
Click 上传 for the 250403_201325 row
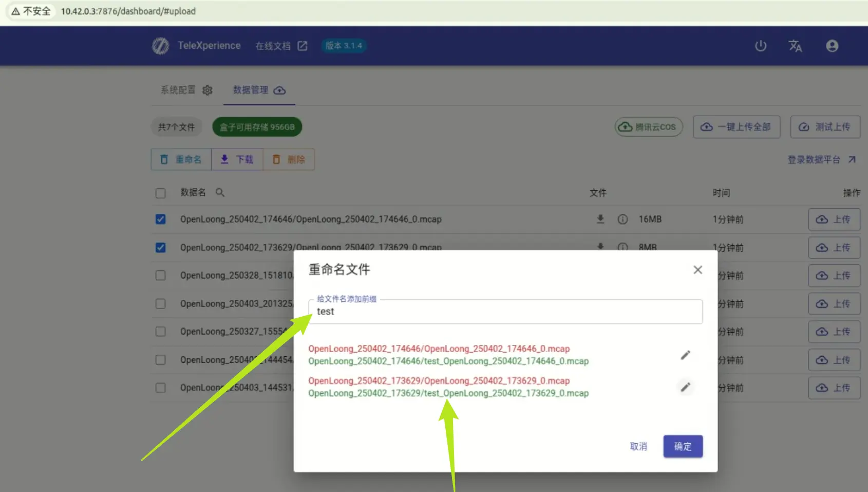(x=834, y=303)
